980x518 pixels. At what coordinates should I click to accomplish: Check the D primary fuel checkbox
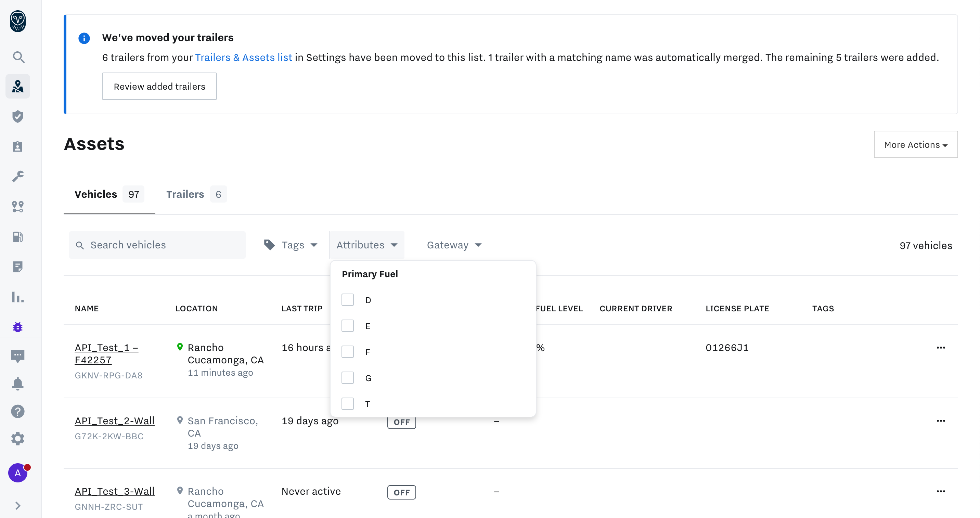pyautogui.click(x=347, y=300)
